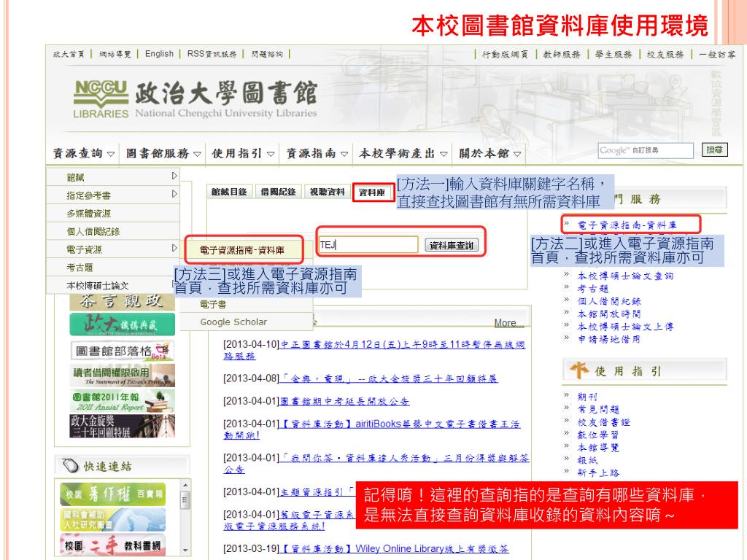Open the 期刊 guide link

pyautogui.click(x=587, y=397)
